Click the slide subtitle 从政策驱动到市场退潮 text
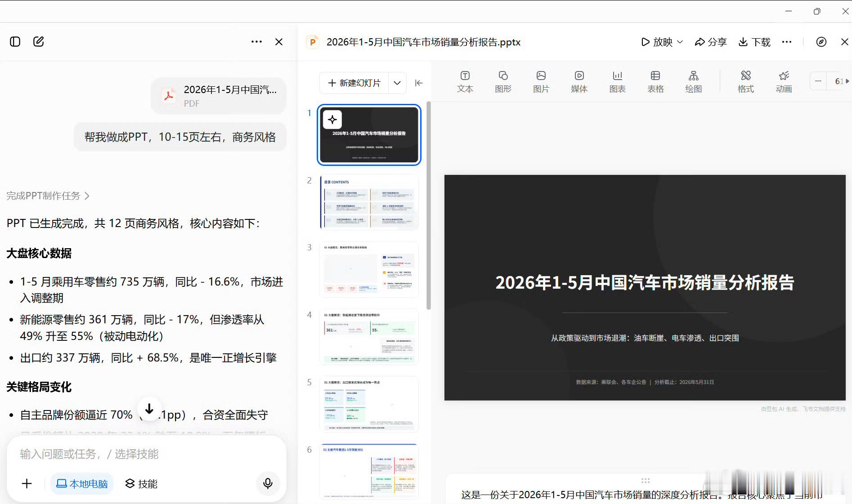This screenshot has height=504, width=852. tap(645, 338)
